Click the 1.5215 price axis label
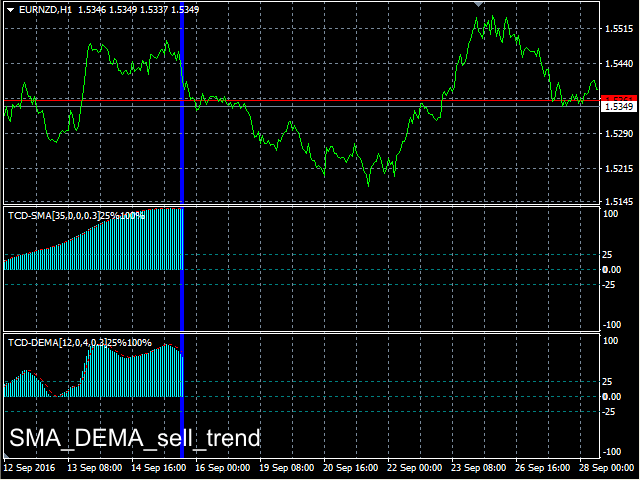The width and height of the screenshot is (640, 480). point(619,169)
